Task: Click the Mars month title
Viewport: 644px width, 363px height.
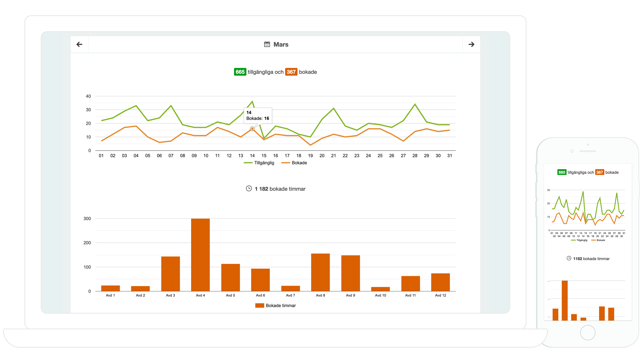Action: [x=281, y=44]
